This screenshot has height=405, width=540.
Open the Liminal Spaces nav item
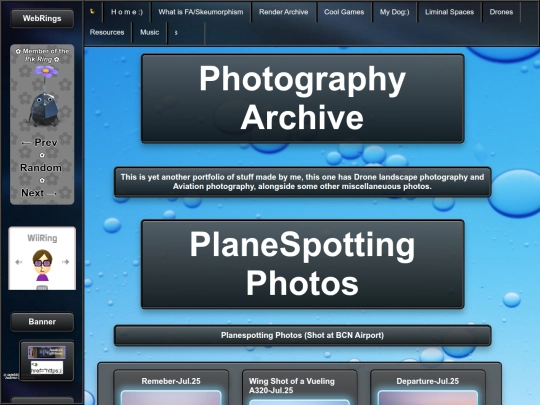pyautogui.click(x=449, y=12)
